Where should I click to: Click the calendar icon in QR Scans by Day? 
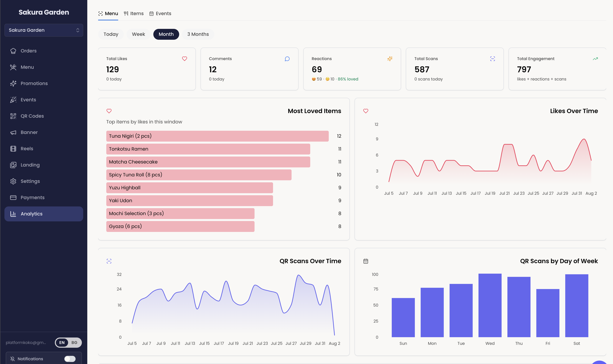click(366, 261)
